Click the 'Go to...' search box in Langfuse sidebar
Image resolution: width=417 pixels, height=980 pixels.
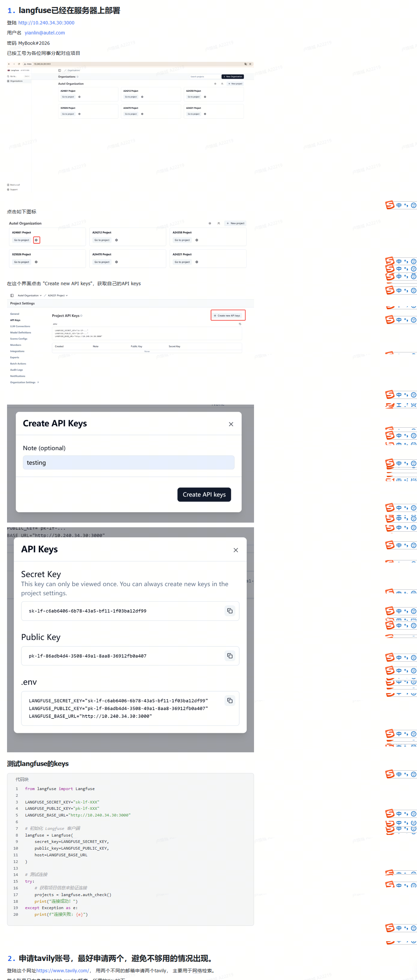coord(19,76)
